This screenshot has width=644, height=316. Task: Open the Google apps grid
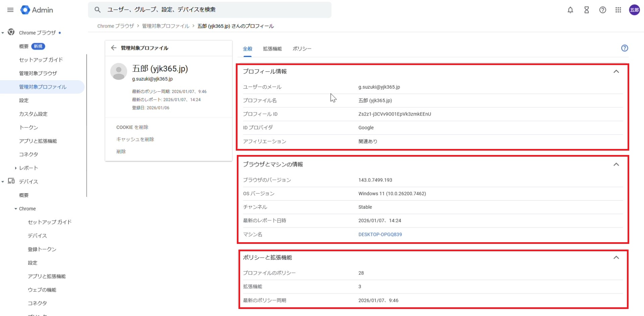point(618,10)
